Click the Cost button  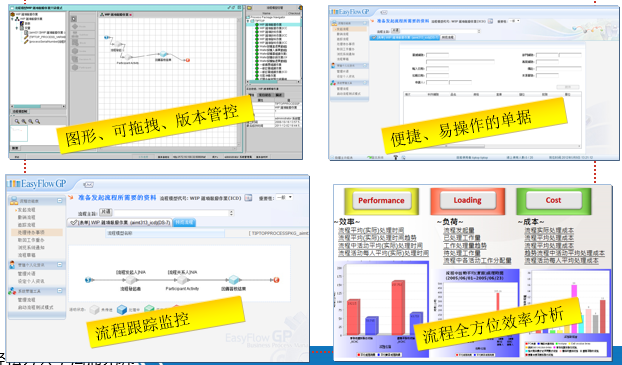(x=553, y=200)
